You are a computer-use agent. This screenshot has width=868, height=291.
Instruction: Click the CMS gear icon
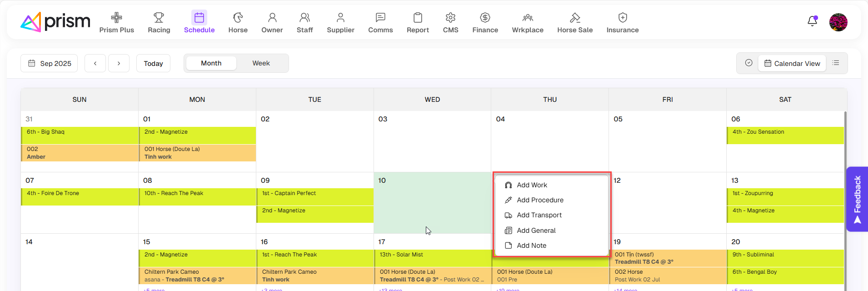450,18
